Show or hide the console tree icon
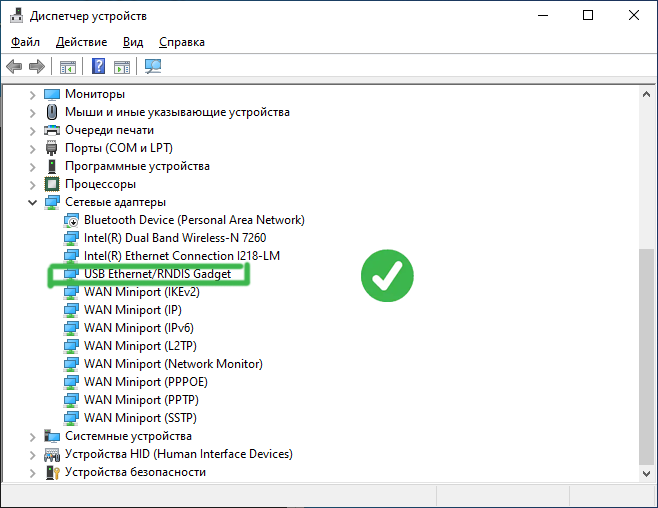 [68, 67]
